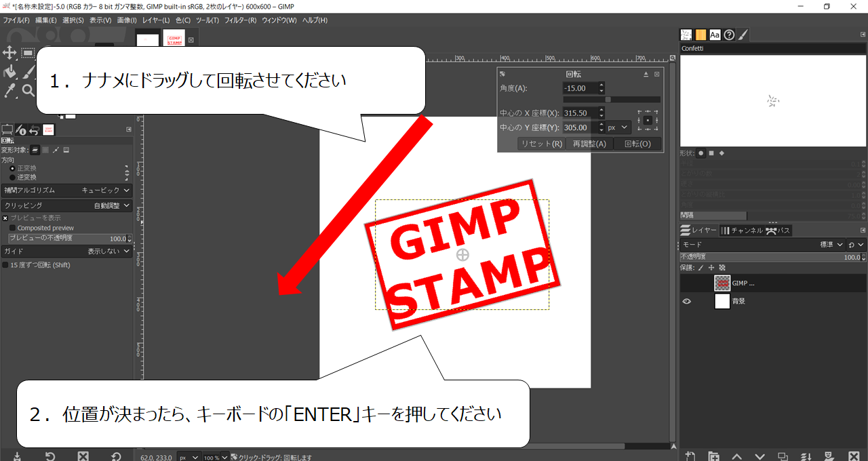Open tool options panel configure menu arrow

(129, 129)
